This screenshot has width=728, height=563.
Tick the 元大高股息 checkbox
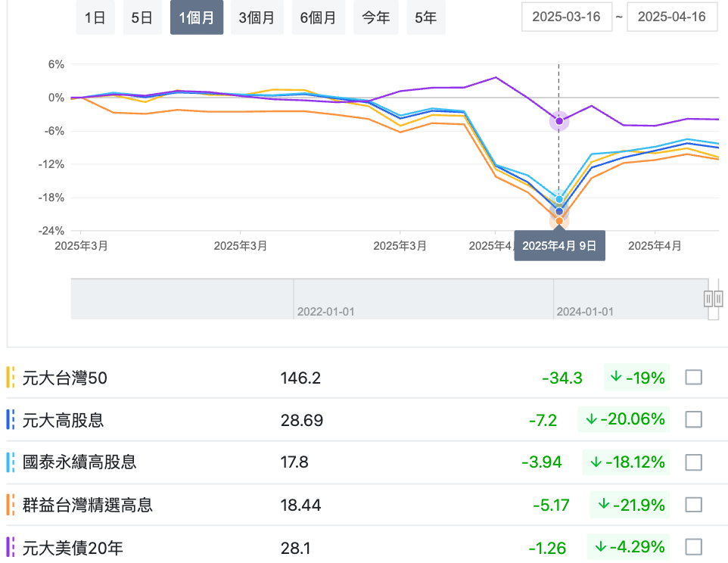693,419
